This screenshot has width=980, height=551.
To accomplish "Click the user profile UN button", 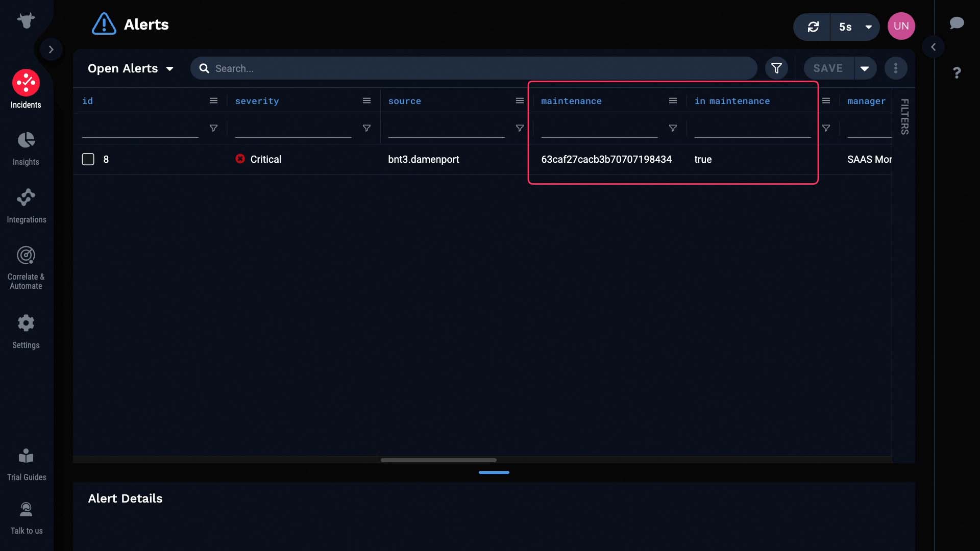I will coord(900,26).
